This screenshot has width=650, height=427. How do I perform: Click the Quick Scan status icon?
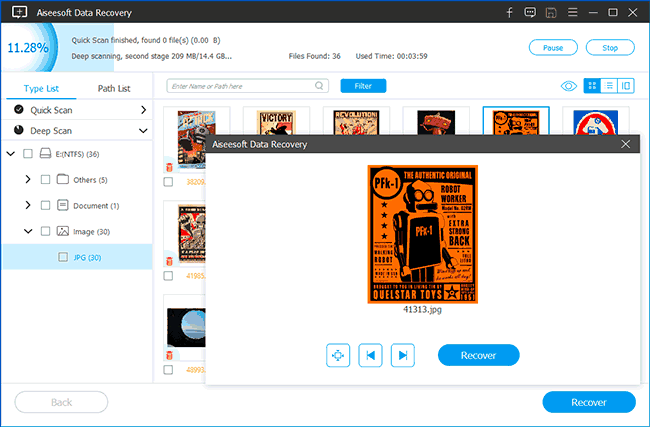[x=19, y=109]
